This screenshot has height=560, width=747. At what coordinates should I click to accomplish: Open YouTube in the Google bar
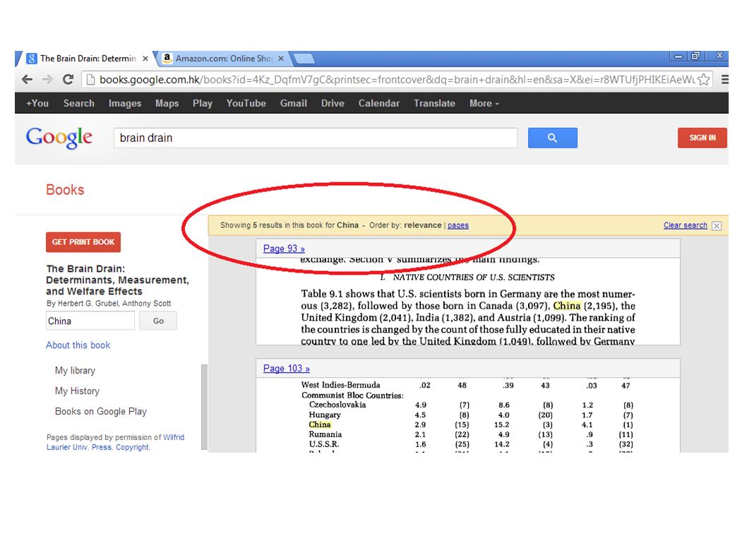coord(246,103)
